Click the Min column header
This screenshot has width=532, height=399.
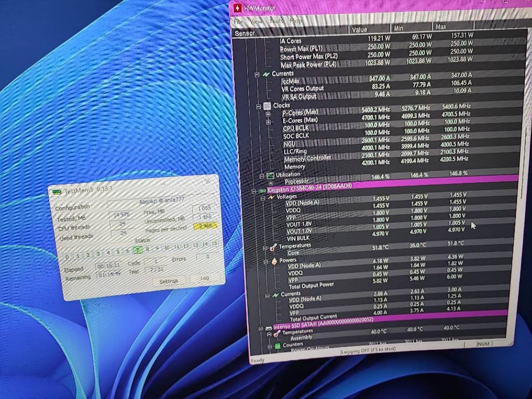click(x=412, y=28)
